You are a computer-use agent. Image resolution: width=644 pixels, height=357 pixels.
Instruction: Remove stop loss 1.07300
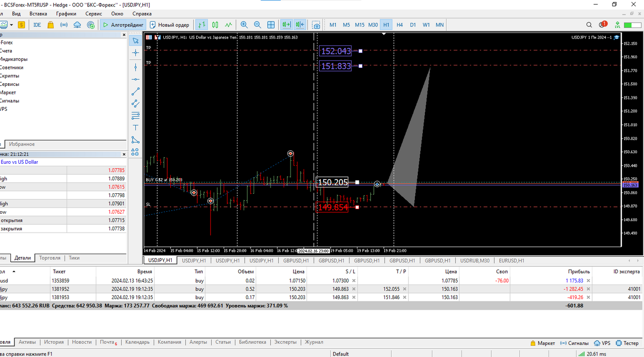(x=354, y=281)
